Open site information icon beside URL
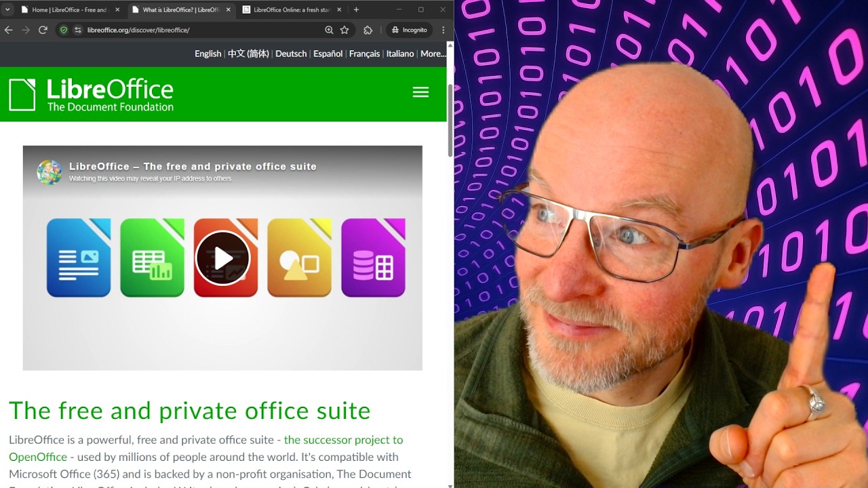 [x=78, y=30]
